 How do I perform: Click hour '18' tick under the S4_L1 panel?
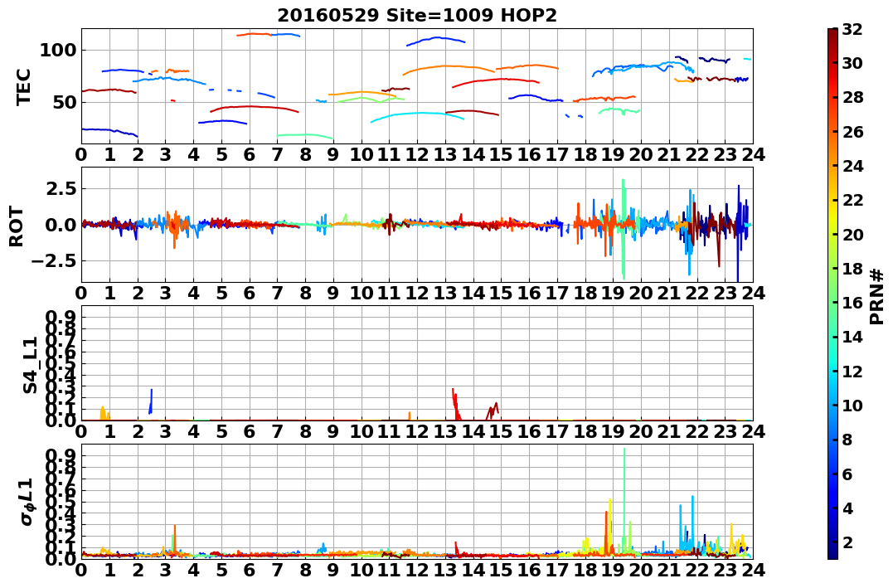585,431
